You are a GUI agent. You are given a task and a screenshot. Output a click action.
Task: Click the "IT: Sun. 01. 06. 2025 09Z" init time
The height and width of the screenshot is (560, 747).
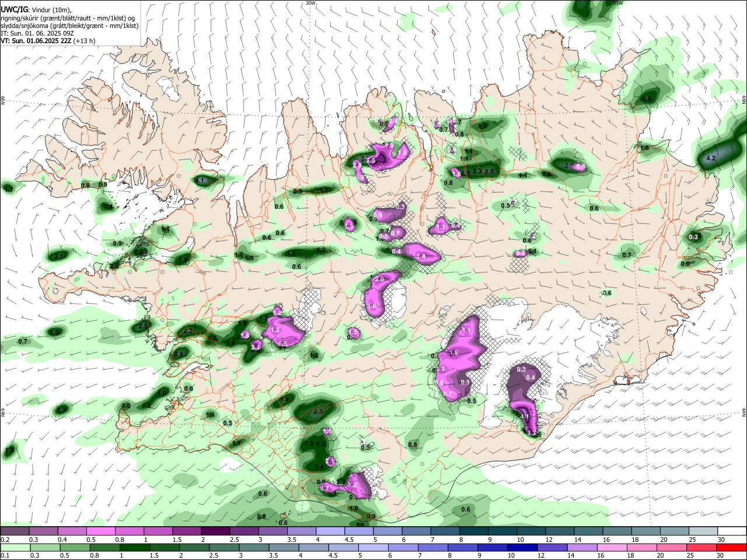tap(38, 33)
